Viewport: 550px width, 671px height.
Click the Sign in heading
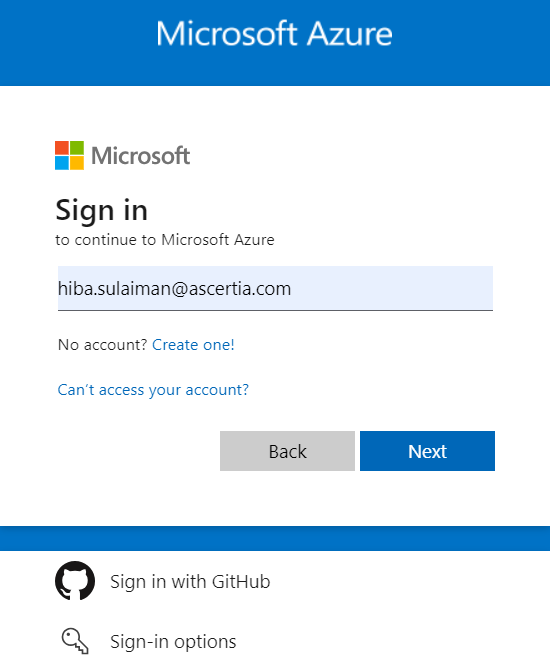tap(101, 211)
